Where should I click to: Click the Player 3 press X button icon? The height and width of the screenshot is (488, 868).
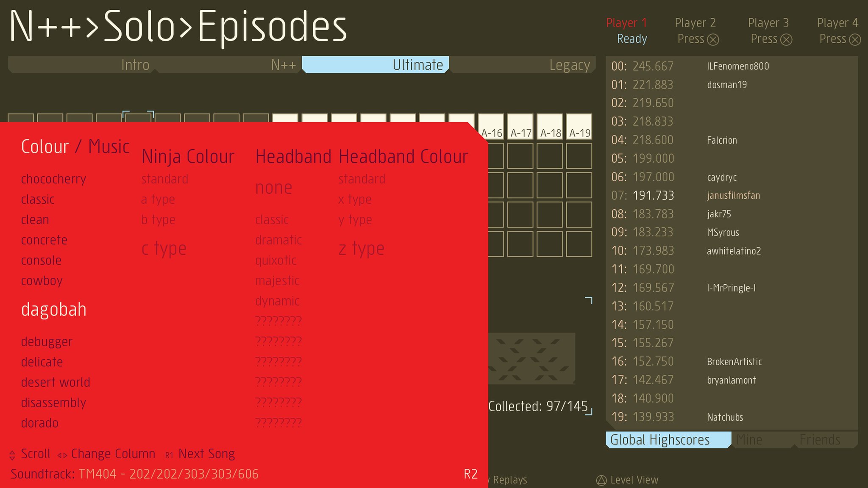[x=786, y=40]
